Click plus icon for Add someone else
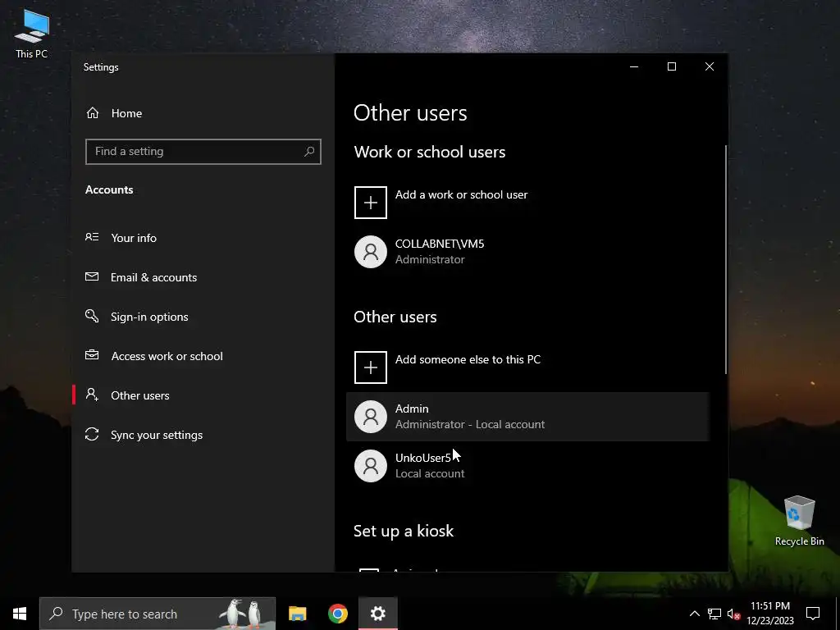Screen dimensions: 840x630 (x=371, y=367)
